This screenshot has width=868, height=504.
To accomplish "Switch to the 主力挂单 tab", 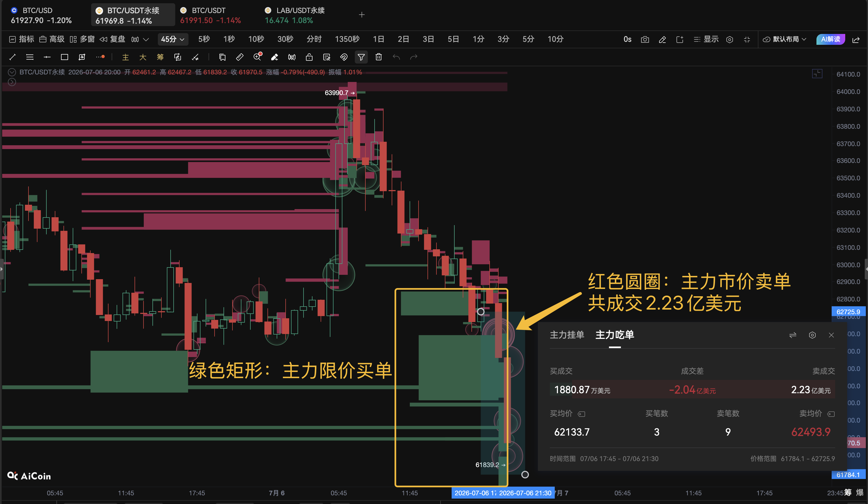I will click(x=567, y=335).
